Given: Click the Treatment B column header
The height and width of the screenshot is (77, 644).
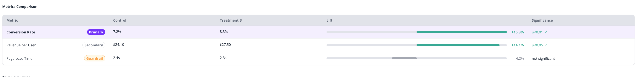Looking at the screenshot, I should pyautogui.click(x=231, y=20).
